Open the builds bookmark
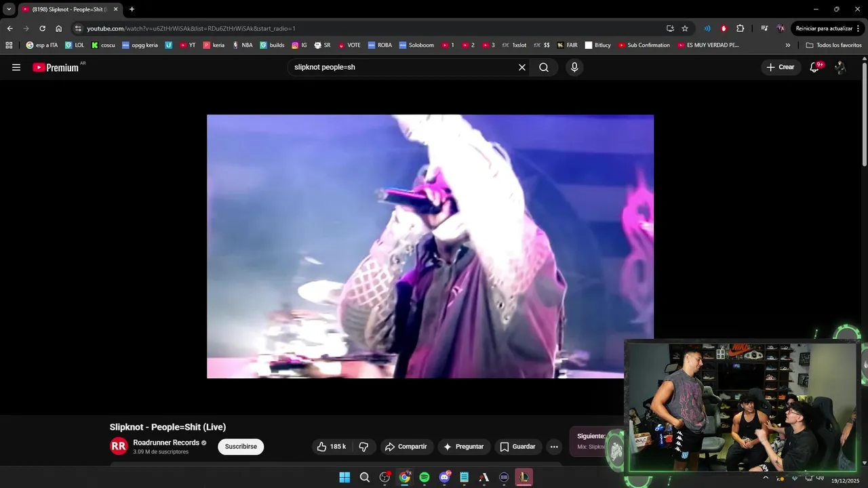 click(x=272, y=45)
